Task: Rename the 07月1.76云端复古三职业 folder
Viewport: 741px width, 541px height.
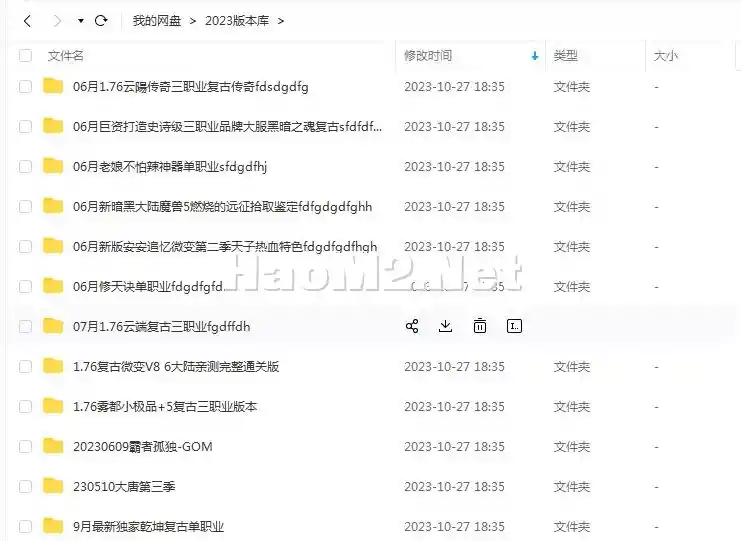Action: [514, 326]
